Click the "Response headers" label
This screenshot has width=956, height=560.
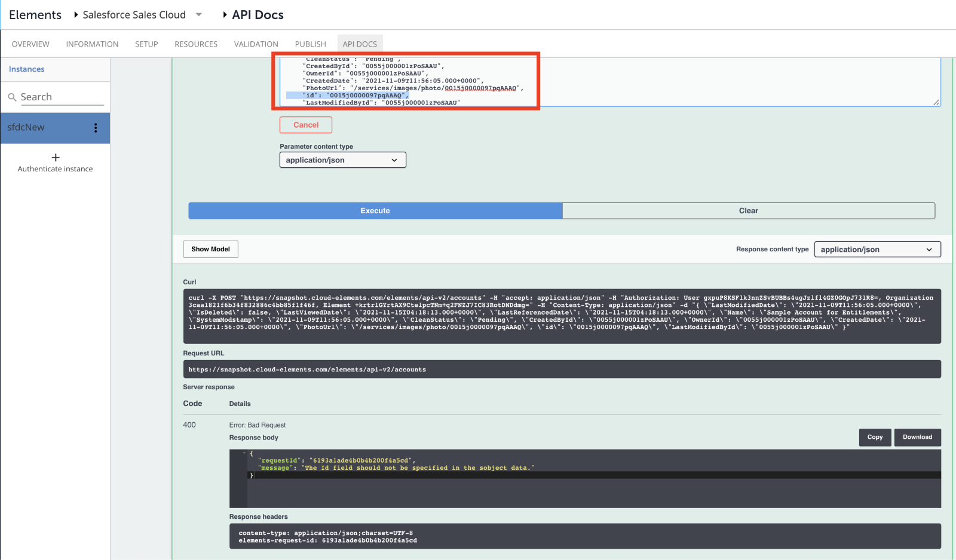coord(258,517)
